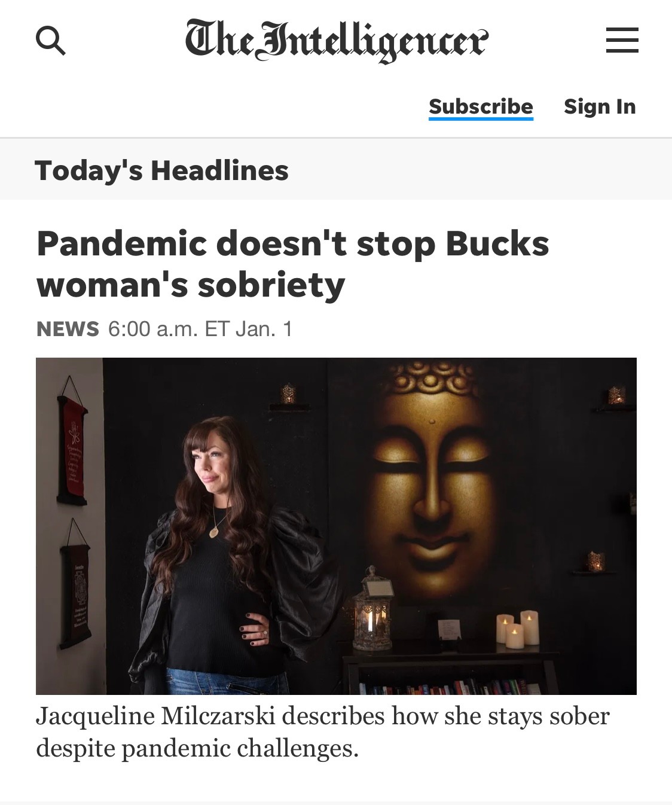Viewport: 672px width, 805px height.
Task: Click the blue underline beneath Subscribe
Action: click(x=481, y=118)
